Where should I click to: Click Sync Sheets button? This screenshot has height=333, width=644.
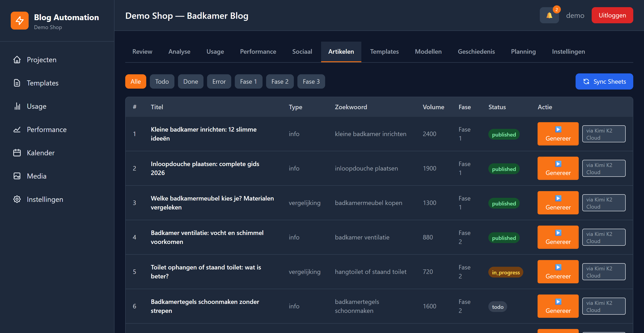pos(604,81)
